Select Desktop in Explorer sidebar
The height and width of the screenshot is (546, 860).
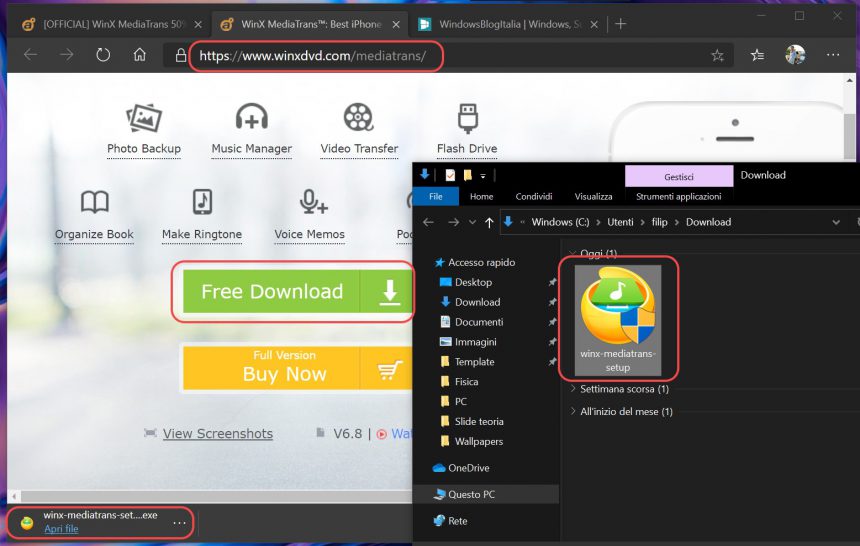tap(466, 282)
